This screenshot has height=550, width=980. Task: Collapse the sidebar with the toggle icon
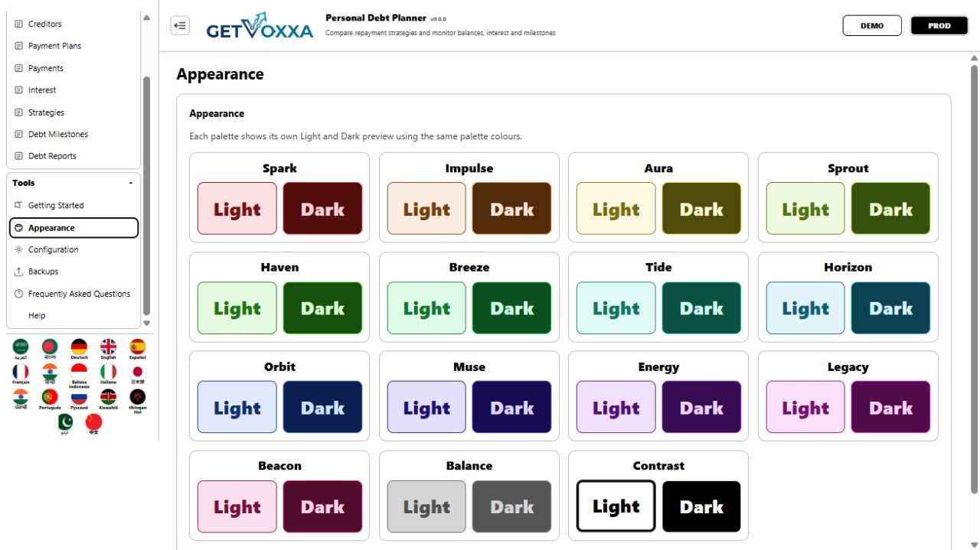pyautogui.click(x=180, y=25)
